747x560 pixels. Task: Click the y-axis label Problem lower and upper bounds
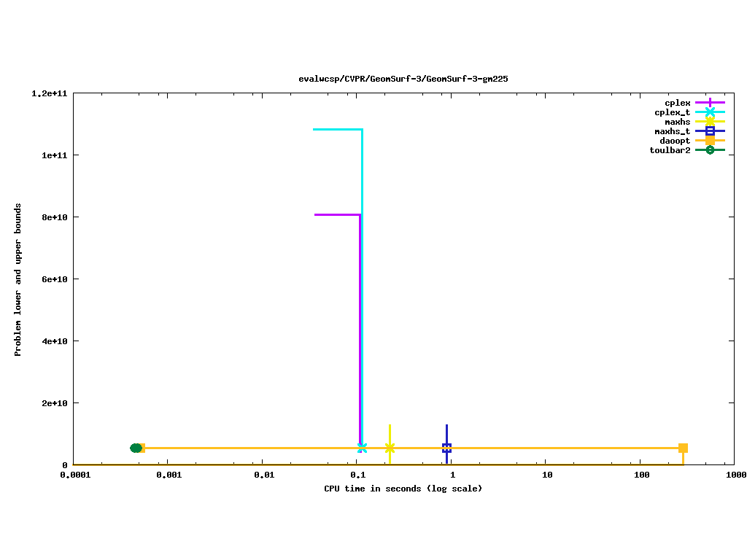coord(18,280)
